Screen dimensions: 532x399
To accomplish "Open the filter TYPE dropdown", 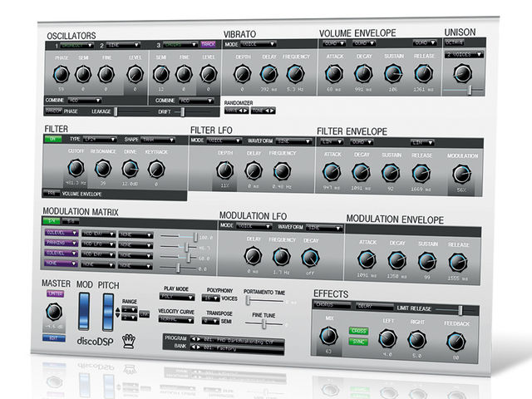I will coord(100,139).
